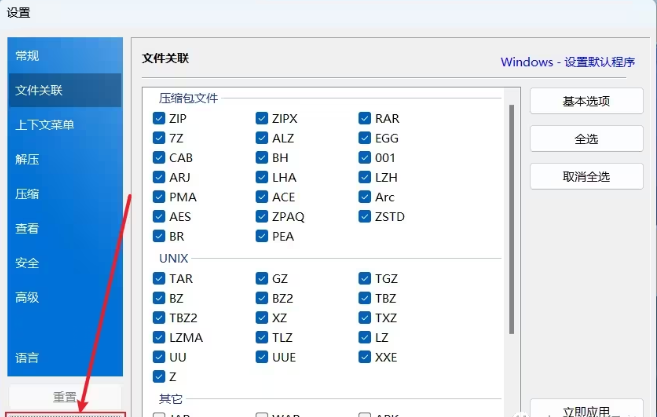Uncheck the BH checkbox
Screen dimensions: 657x417
pos(261,158)
